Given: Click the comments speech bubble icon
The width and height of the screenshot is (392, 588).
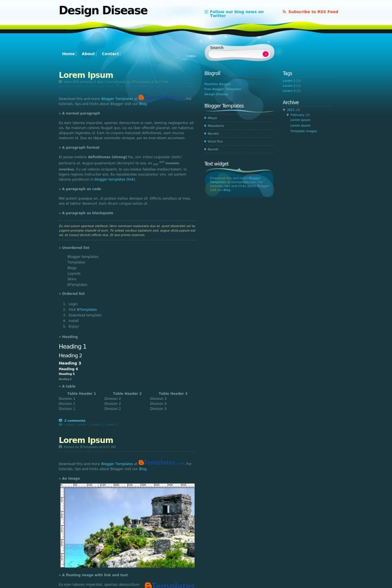Looking at the screenshot, I should click(60, 420).
